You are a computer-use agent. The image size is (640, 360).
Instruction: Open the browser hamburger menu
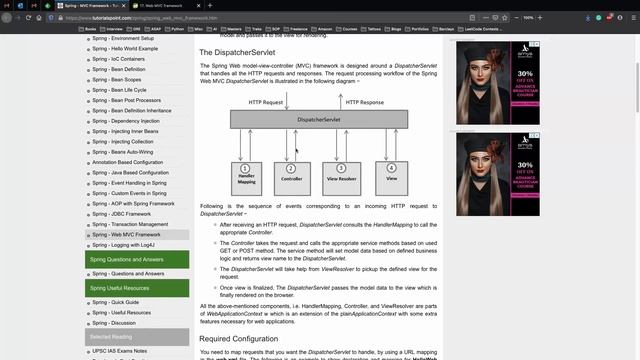pyautogui.click(x=634, y=18)
